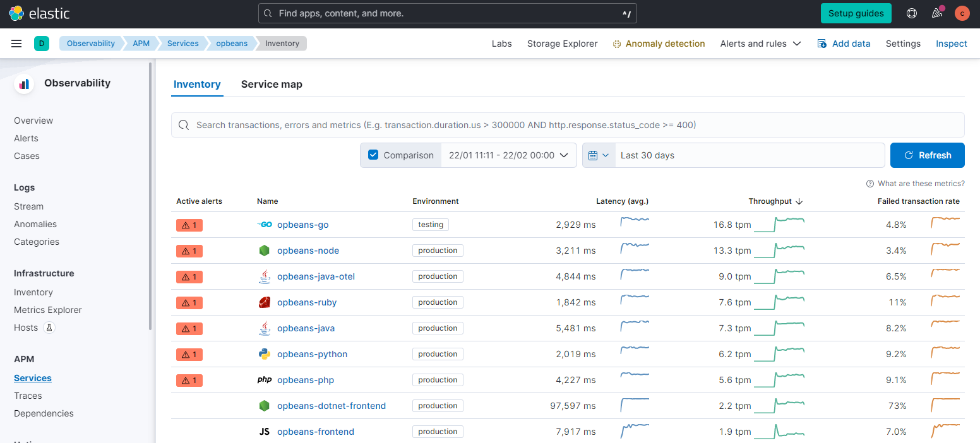Click the opbeans-dotnet-frontend hexagon icon
Viewport: 980px width, 443px height.
[265, 406]
